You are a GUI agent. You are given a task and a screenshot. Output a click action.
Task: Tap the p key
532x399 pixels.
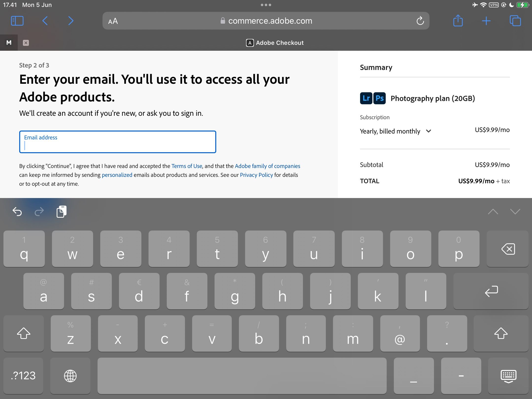459,249
